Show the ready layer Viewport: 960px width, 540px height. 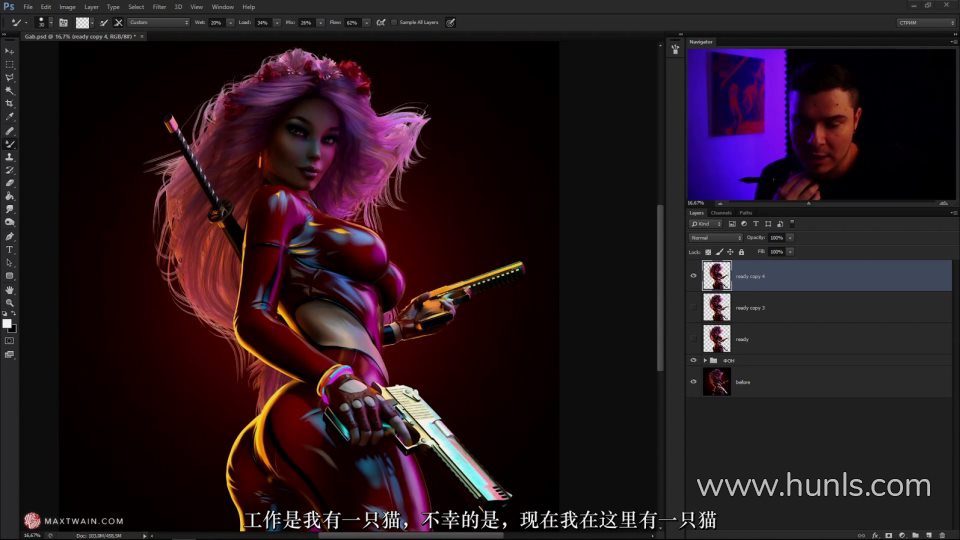(x=693, y=339)
